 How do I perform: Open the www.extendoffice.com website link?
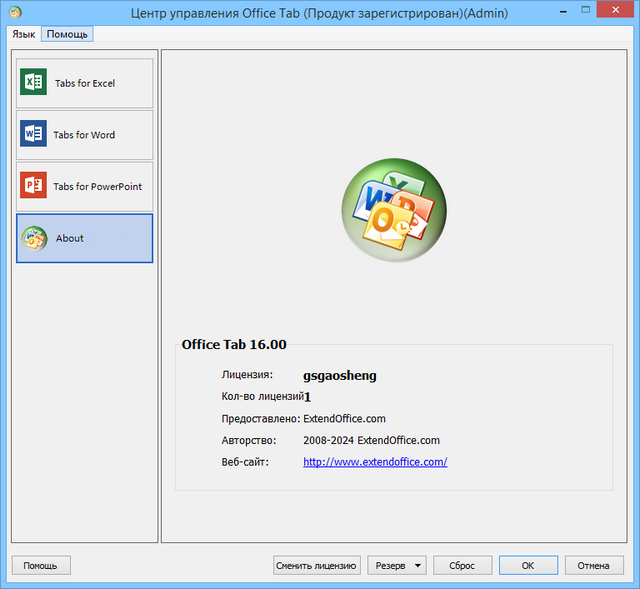(x=375, y=462)
